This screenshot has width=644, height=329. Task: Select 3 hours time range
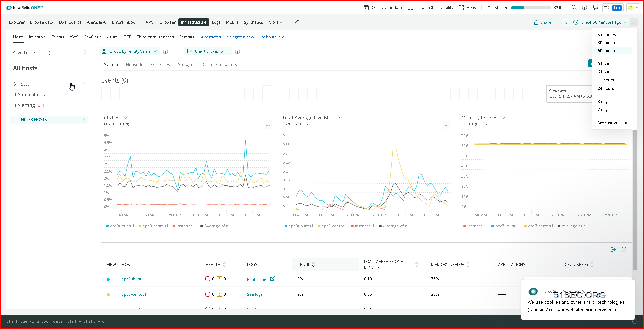(604, 64)
